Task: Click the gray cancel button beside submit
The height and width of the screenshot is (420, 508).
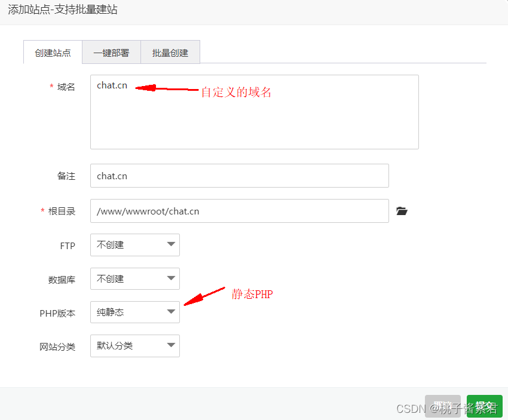Action: coord(443,406)
